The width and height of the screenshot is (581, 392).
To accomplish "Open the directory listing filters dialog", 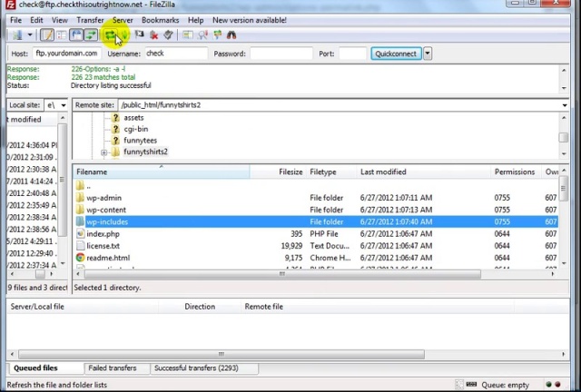I will pos(188,35).
